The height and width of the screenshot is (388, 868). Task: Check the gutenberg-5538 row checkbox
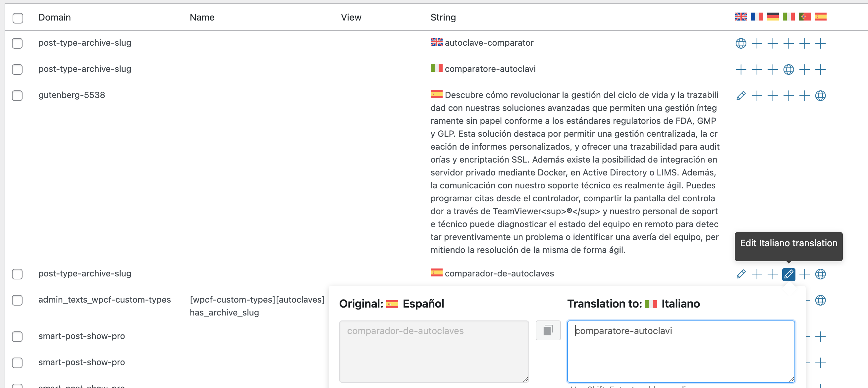[17, 96]
